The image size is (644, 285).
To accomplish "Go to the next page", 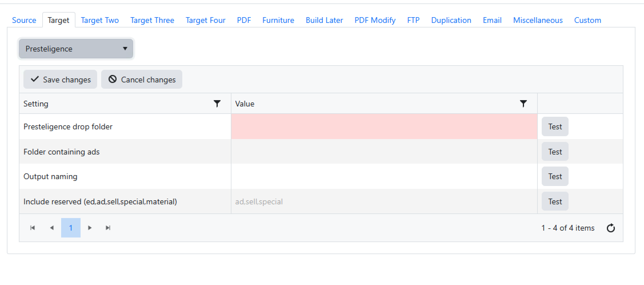I will click(90, 228).
